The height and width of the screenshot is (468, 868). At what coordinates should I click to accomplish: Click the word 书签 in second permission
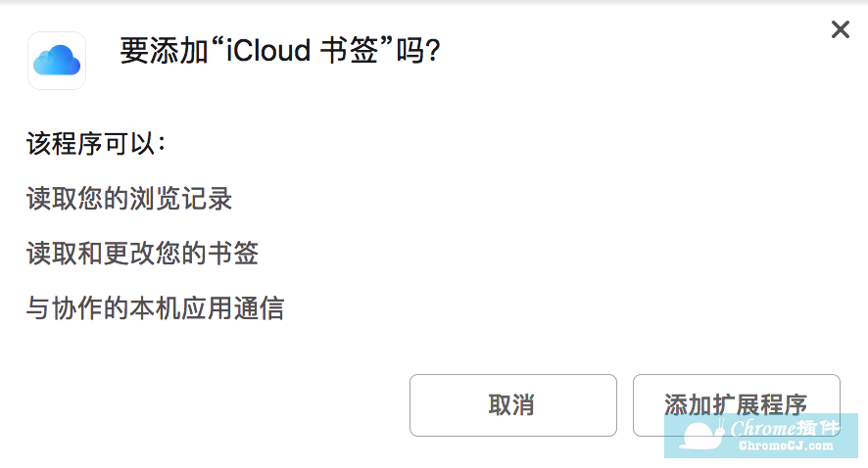[x=233, y=255]
